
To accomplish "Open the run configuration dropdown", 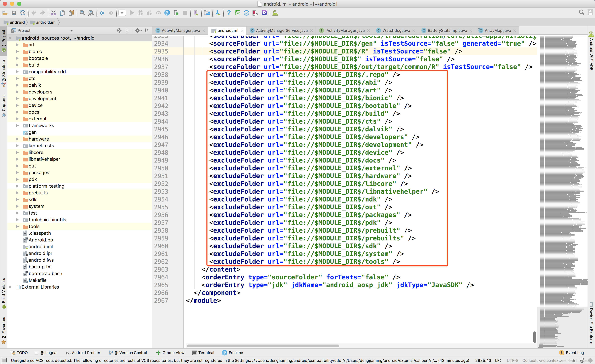I will [x=122, y=13].
